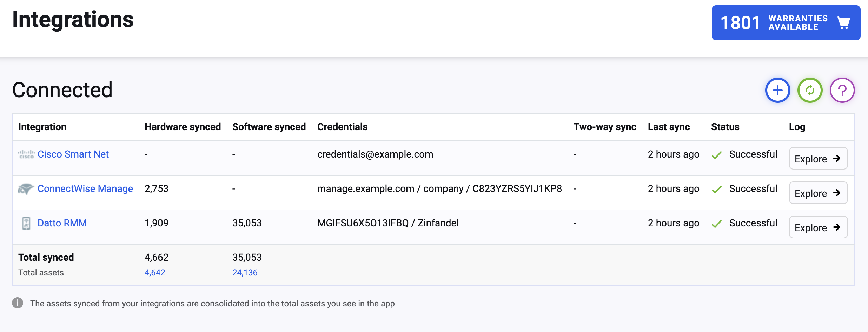Click the blue plus add integration icon
The image size is (868, 332).
click(x=777, y=90)
